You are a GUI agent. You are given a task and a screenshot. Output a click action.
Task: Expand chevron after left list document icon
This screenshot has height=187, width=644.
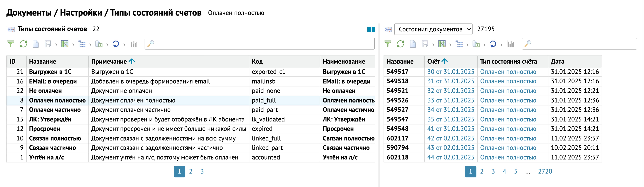(56, 45)
